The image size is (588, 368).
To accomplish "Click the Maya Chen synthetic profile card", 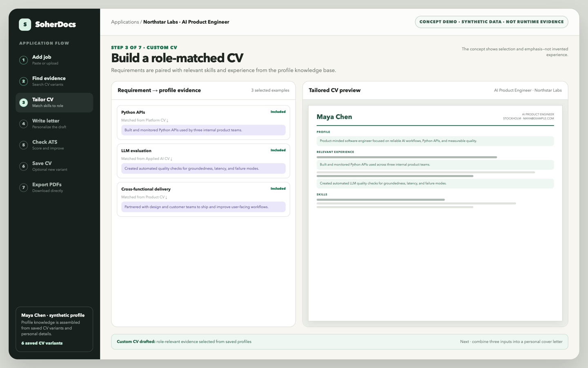I will (54, 329).
